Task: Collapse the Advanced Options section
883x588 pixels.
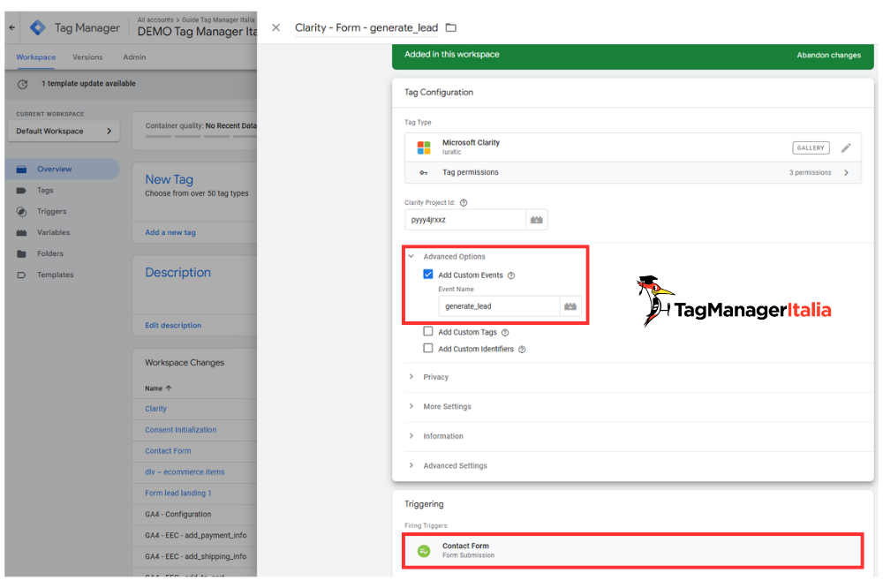Action: (x=411, y=256)
